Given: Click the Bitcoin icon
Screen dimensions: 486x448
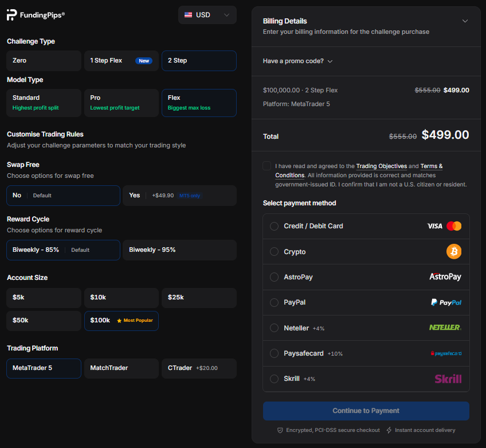Looking at the screenshot, I should [x=454, y=252].
